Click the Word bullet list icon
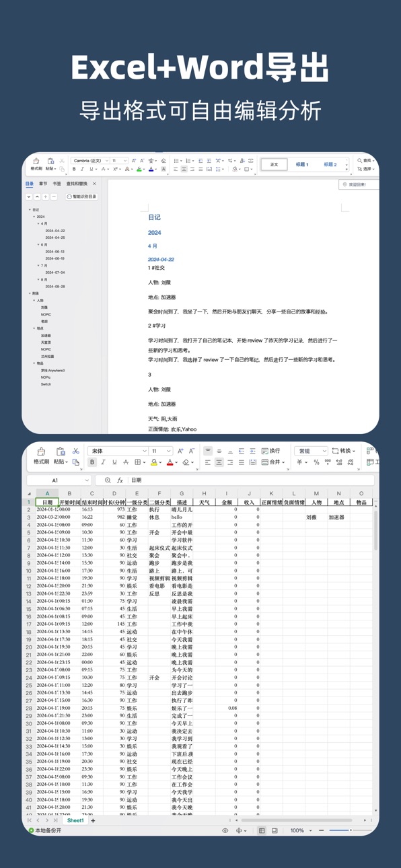This screenshot has height=868, width=401. click(176, 161)
